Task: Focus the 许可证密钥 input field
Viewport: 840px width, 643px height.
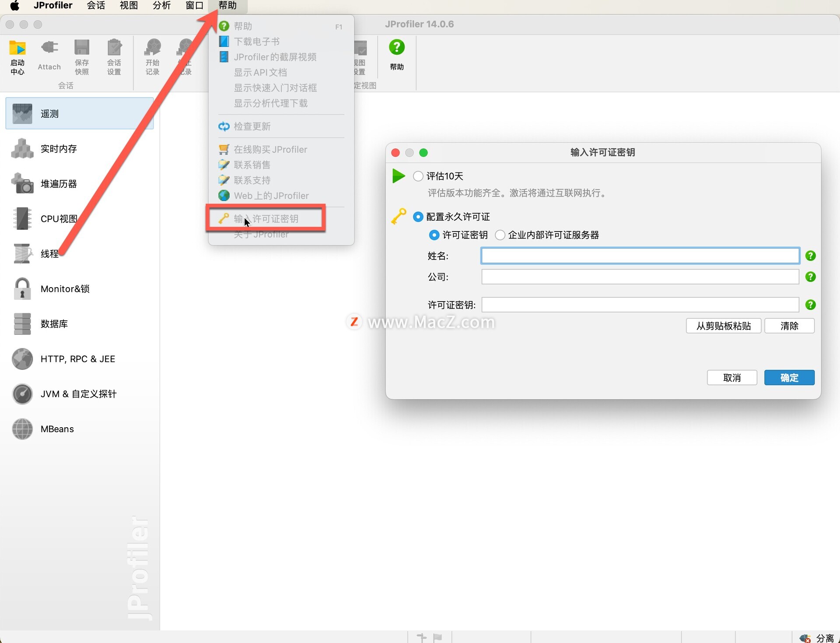Action: coord(640,305)
